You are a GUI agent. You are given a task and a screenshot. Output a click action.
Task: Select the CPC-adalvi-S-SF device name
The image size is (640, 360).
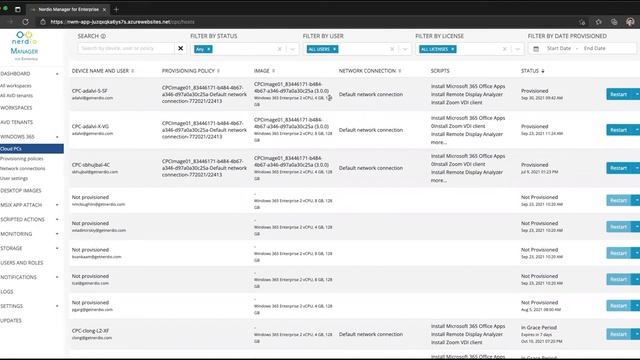click(90, 91)
